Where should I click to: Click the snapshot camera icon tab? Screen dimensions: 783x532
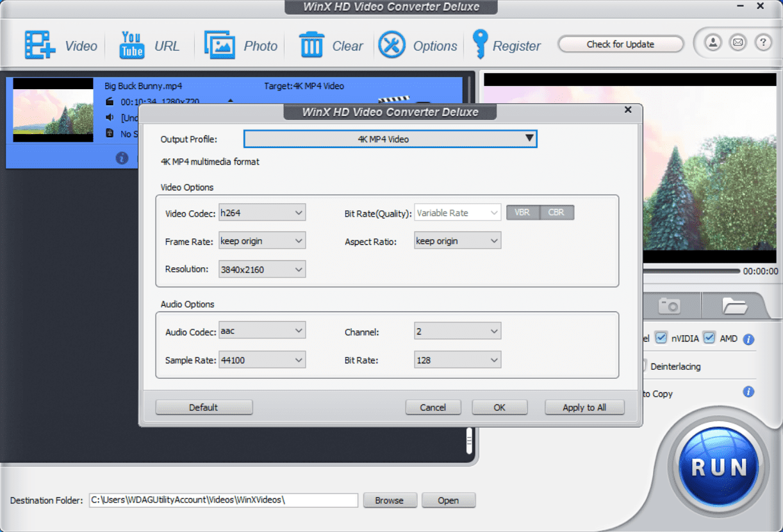click(670, 305)
